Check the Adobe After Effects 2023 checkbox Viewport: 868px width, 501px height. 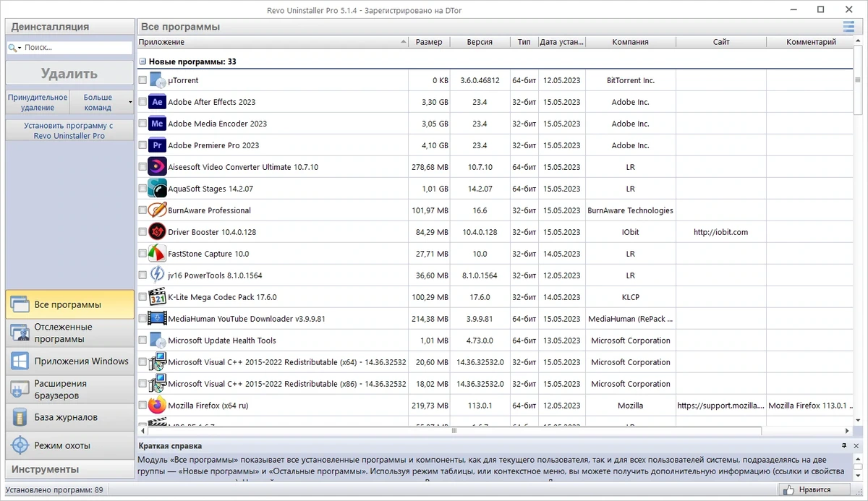tap(142, 102)
